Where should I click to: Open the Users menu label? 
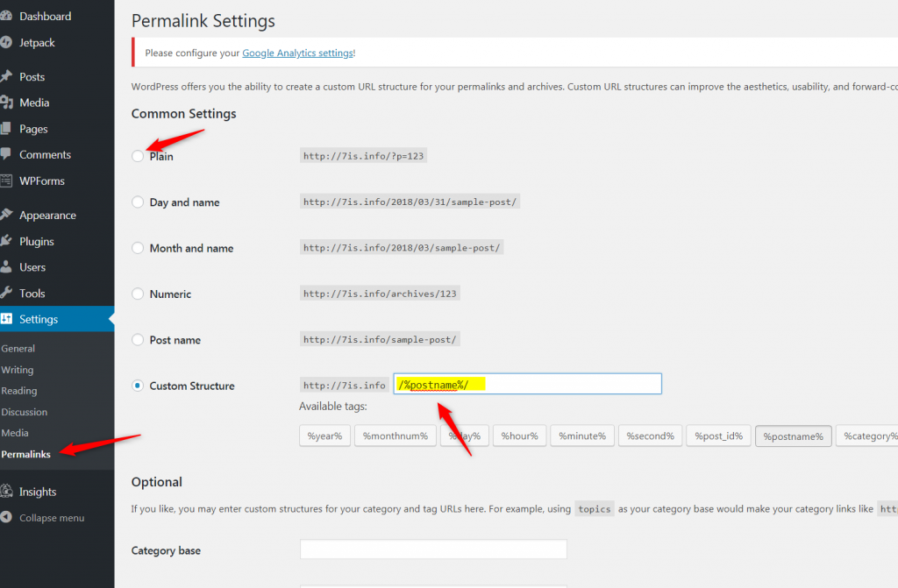(32, 267)
